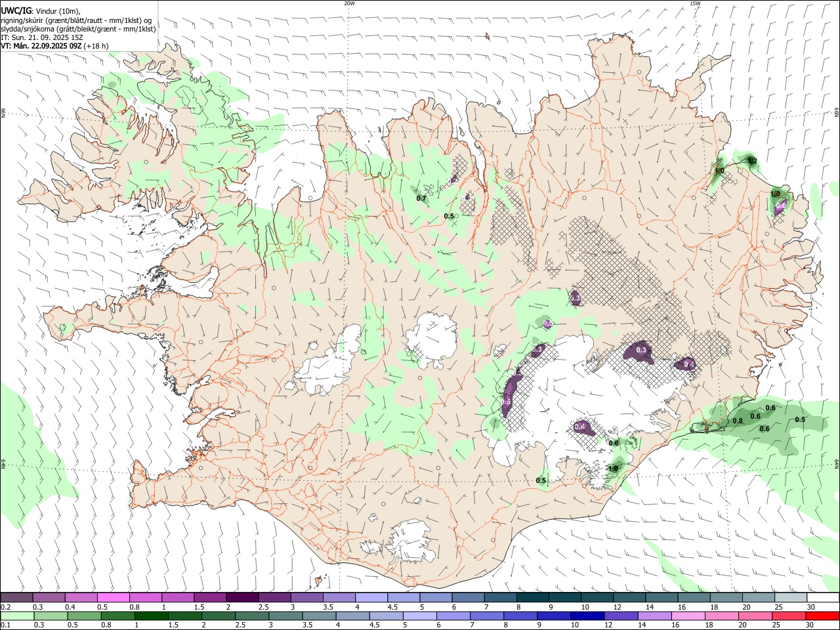Select the dark teal swatch between 8 and 9, top row
840x630 pixels.
(532, 597)
